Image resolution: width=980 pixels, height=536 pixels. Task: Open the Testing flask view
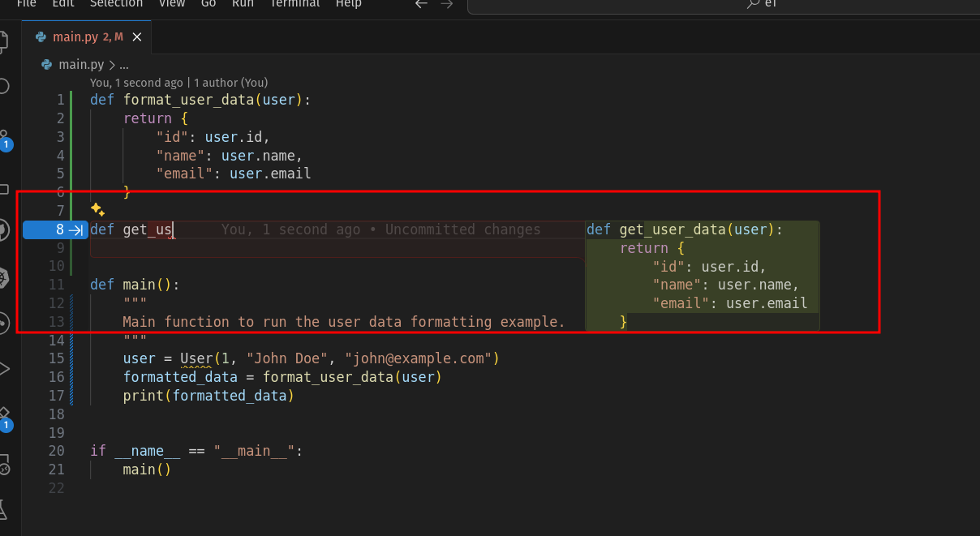[x=4, y=509]
